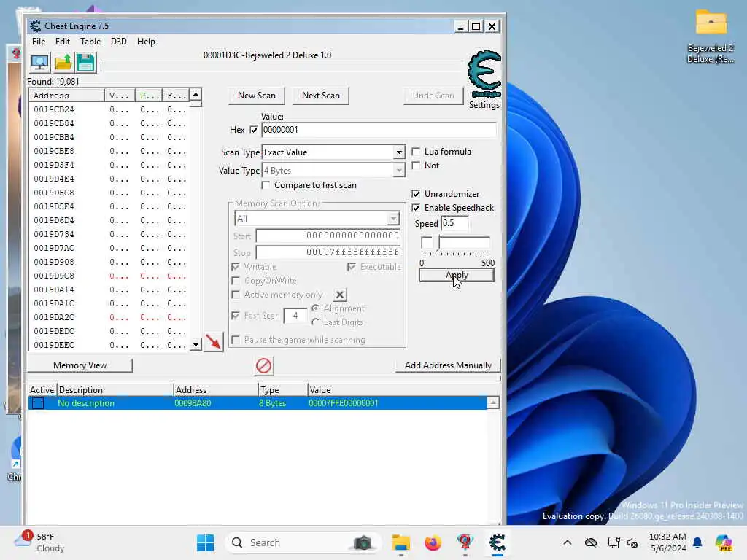Open File Explorer from taskbar
The width and height of the screenshot is (747, 560).
click(400, 542)
